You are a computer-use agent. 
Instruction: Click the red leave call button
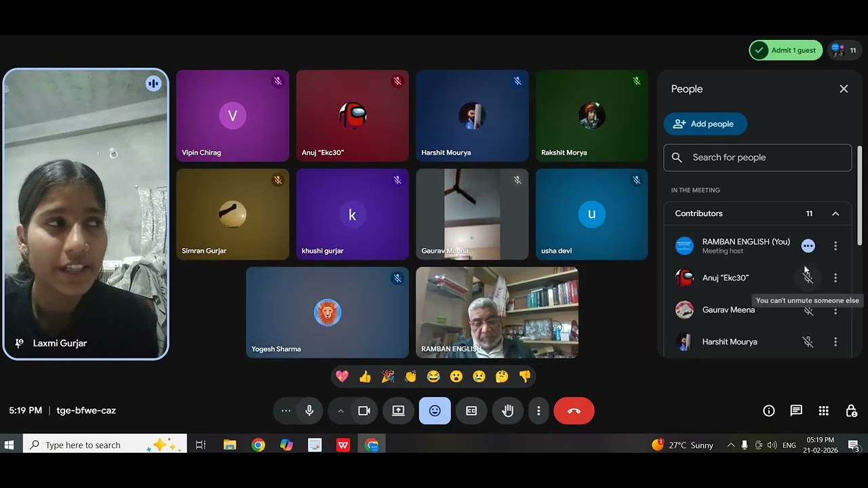pos(574,411)
